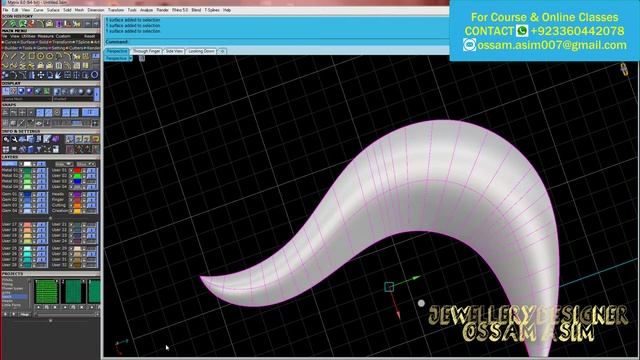Screen dimensions: 640x360
Task: Click the purple exclamation history icon
Action: tap(58, 24)
